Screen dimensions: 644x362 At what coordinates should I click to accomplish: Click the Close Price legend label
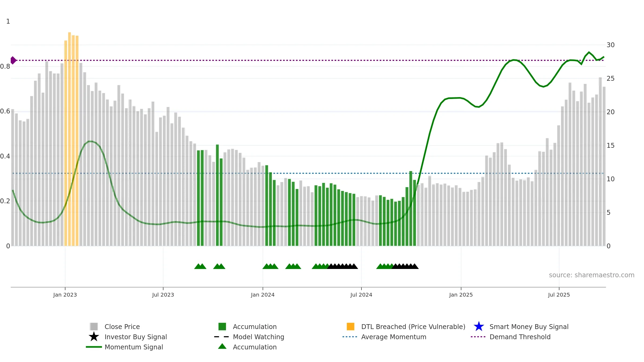(x=122, y=327)
